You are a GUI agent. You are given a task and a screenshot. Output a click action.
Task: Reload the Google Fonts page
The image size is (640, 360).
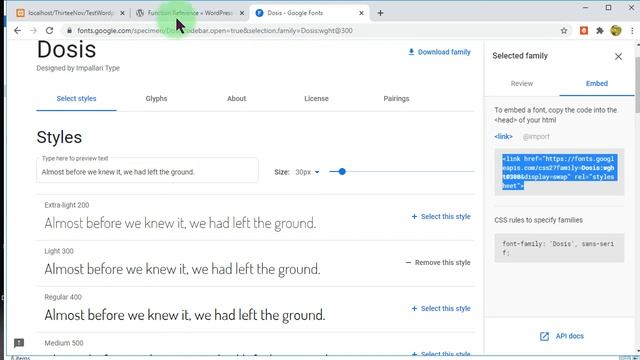49,31
